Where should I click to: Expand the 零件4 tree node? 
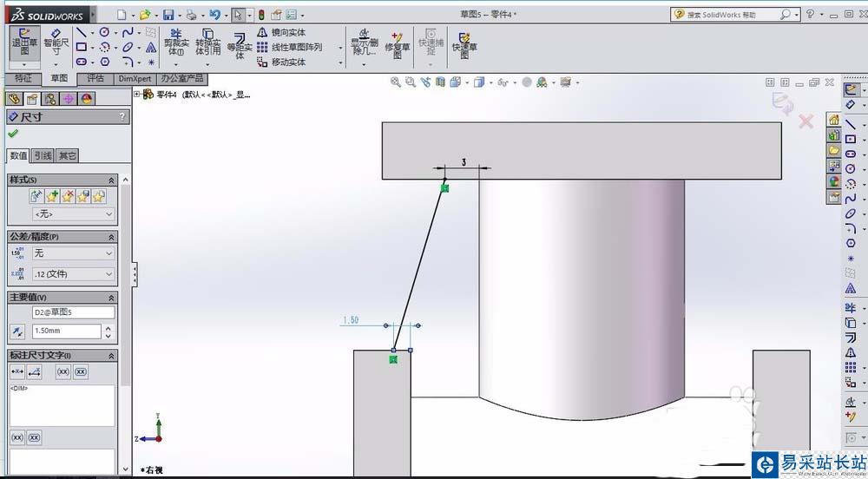137,94
